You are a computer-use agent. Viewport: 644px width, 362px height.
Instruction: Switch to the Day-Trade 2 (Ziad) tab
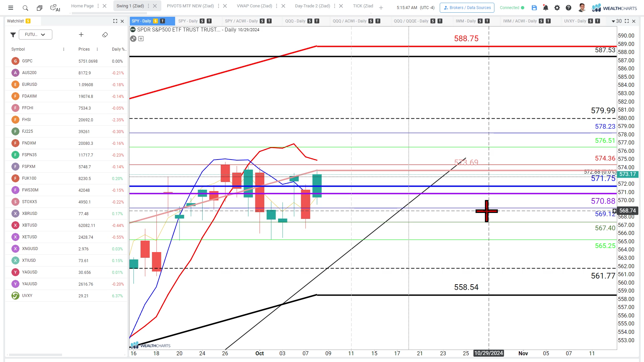(313, 6)
